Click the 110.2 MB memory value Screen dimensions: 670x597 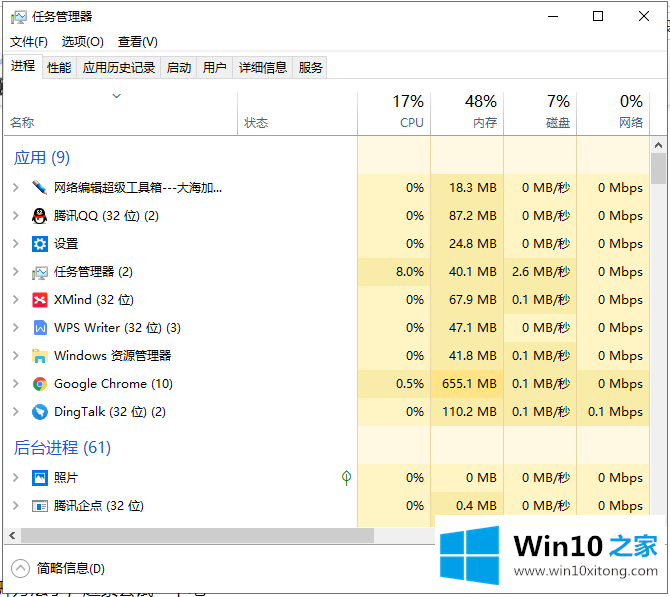(x=469, y=412)
